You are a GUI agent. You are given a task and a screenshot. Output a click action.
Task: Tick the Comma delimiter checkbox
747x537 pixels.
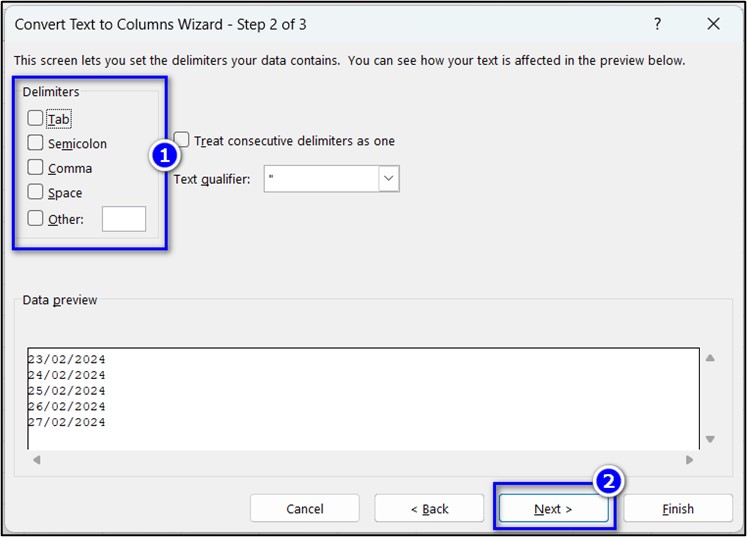(x=36, y=168)
